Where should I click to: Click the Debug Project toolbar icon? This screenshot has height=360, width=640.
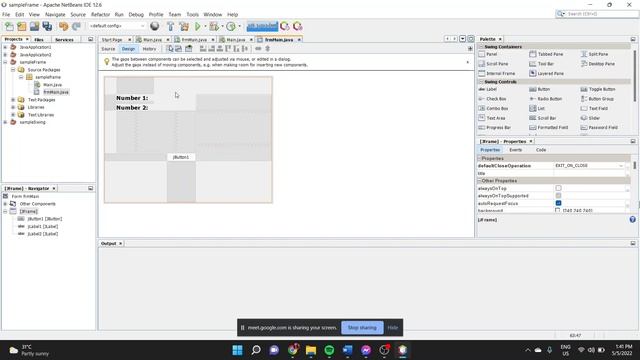tap(213, 27)
